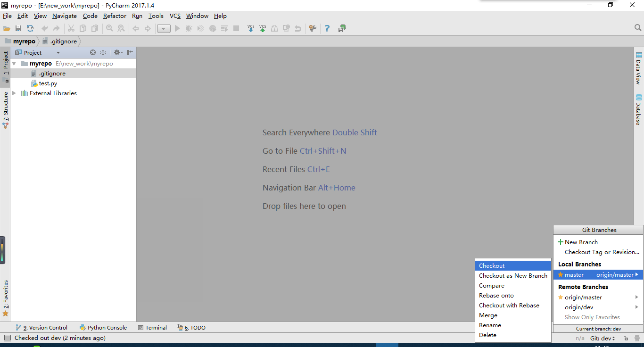
Task: Toggle favorite star on origin/master
Action: (561, 297)
